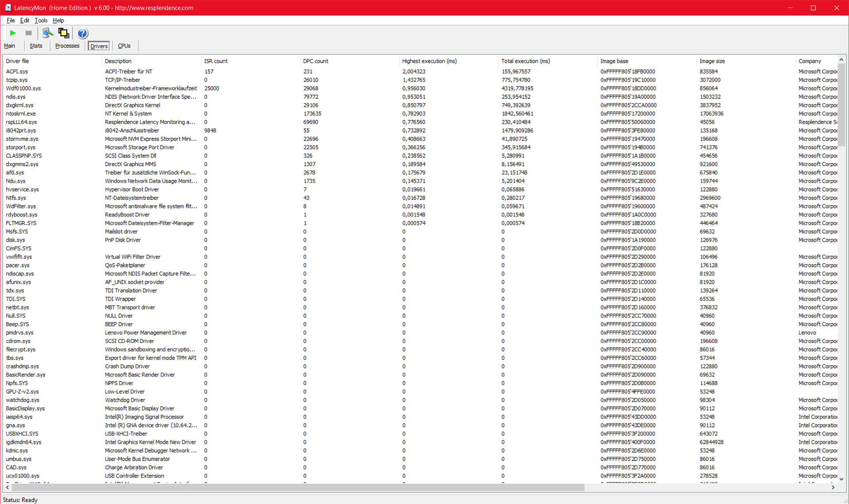This screenshot has width=849, height=504.
Task: Select the Wdf01000.sys driver row
Action: (x=23, y=88)
